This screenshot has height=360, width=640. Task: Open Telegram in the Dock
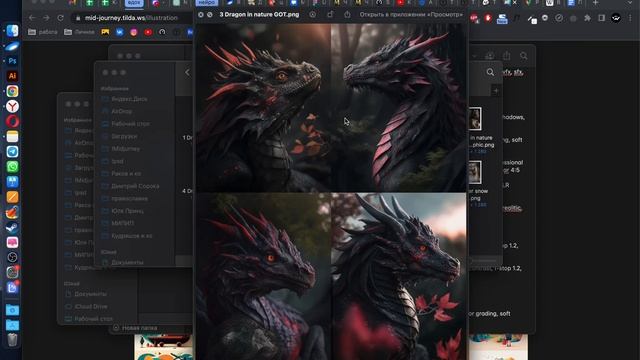click(12, 151)
